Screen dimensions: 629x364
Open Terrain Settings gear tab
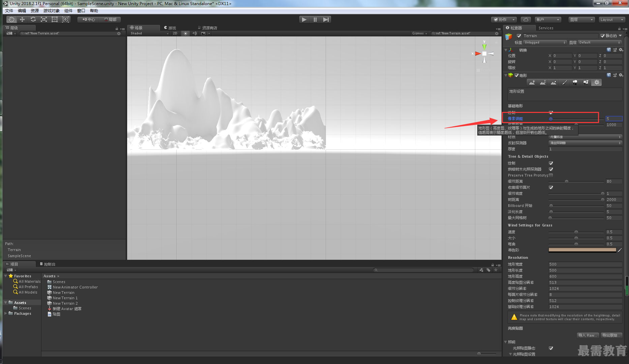[597, 83]
